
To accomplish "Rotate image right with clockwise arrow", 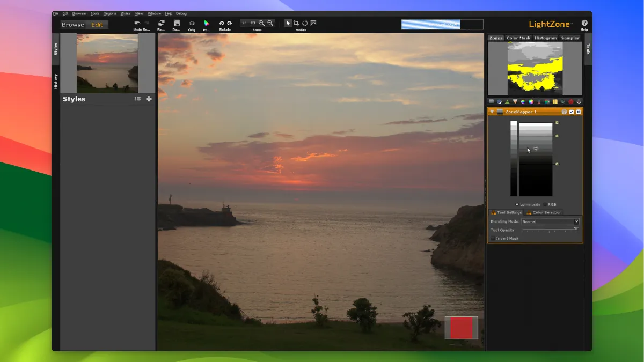I will click(230, 23).
